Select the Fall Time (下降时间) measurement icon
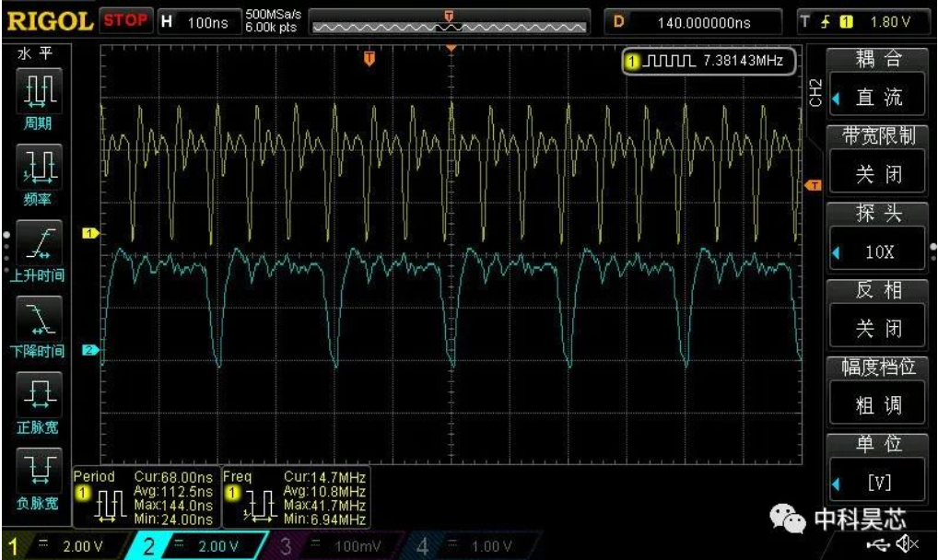This screenshot has height=560, width=938. 39,319
